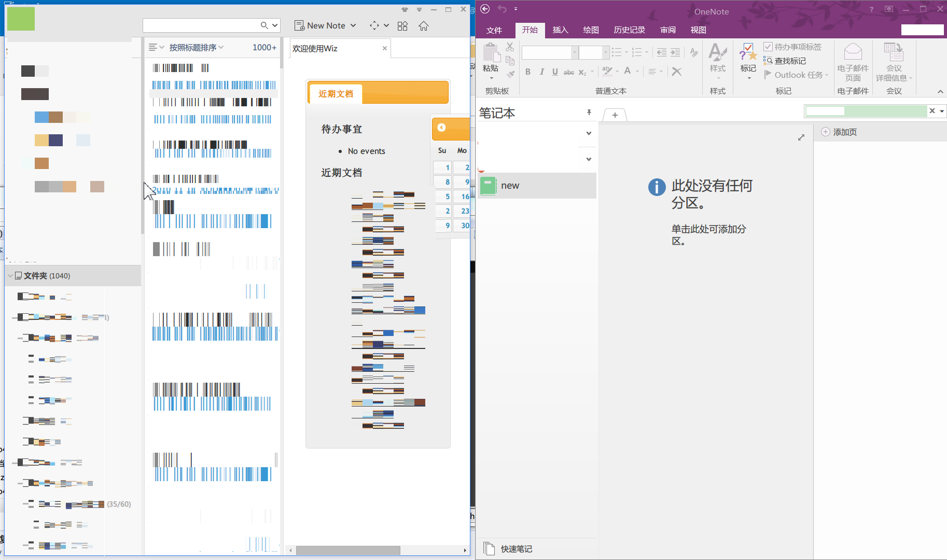
Task: Click the 电子邮件页面 button
Action: pos(853,62)
